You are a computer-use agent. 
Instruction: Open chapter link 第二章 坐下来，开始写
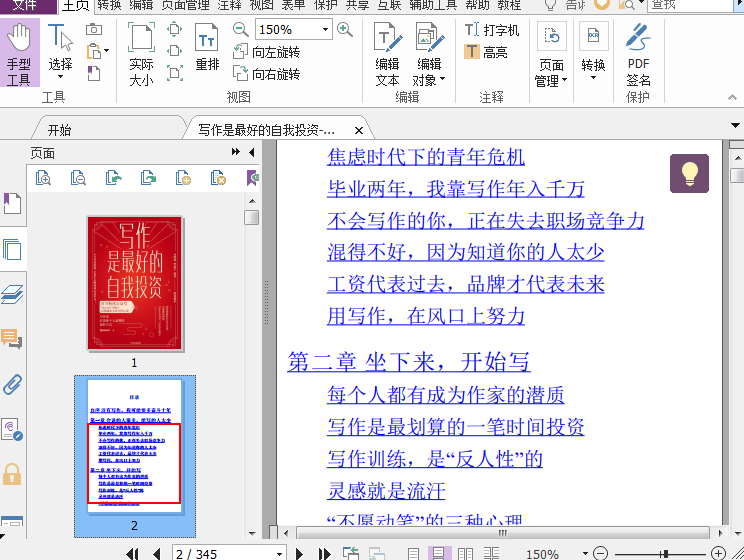[x=409, y=362]
